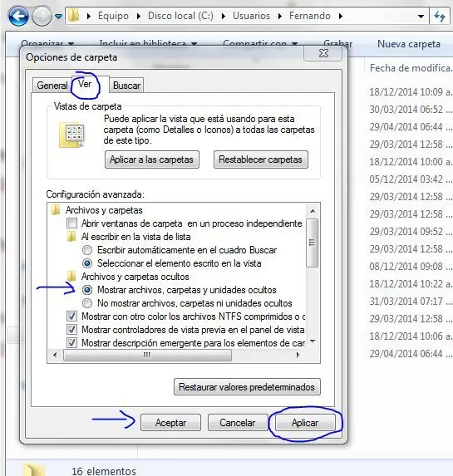Click the Archivos y carpetas folder icon
Viewport: 453px width, 476px height.
tap(56, 210)
